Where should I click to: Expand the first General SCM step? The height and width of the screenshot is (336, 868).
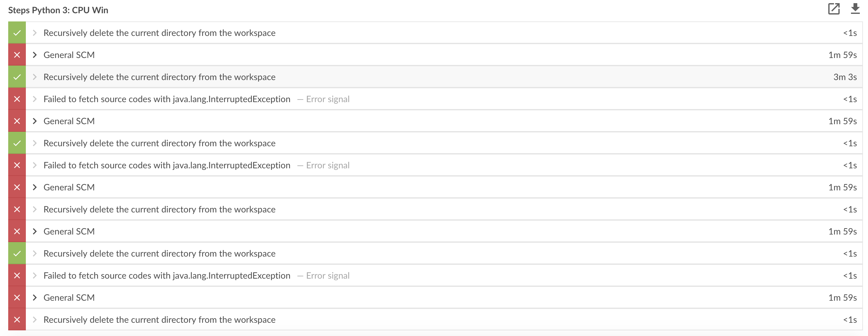[35, 55]
